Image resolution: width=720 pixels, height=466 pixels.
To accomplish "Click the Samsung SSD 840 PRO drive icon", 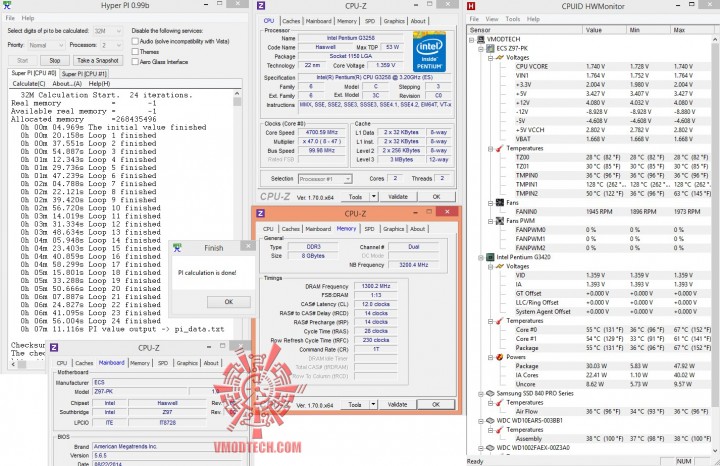I will 490,393.
